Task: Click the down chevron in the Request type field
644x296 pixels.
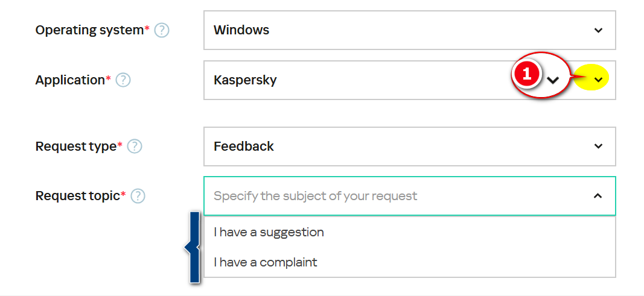Action: [598, 146]
